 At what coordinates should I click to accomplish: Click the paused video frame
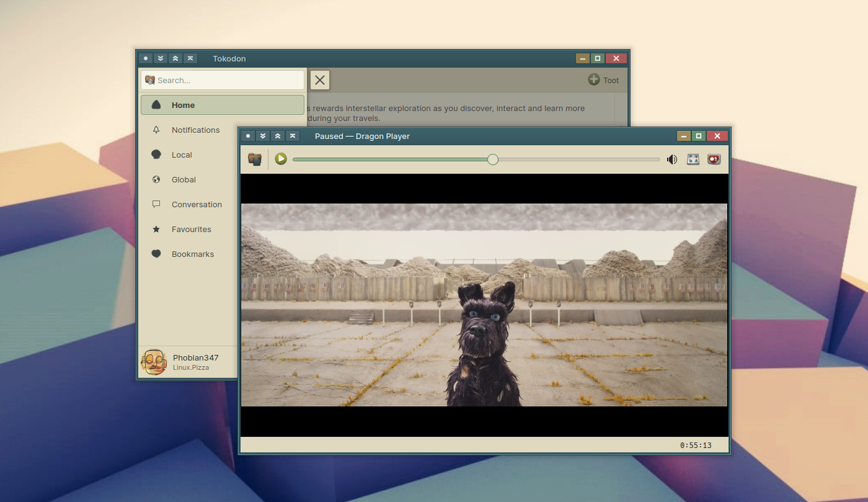(484, 305)
